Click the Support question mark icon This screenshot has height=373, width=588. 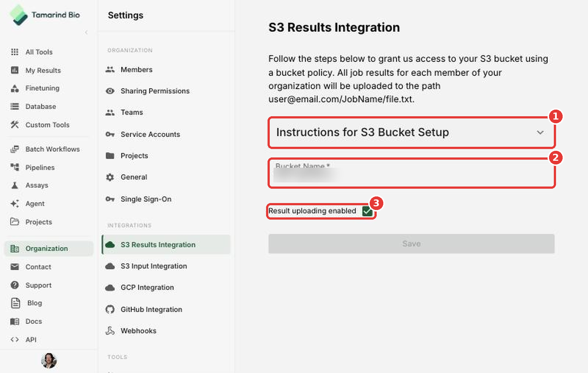click(15, 285)
